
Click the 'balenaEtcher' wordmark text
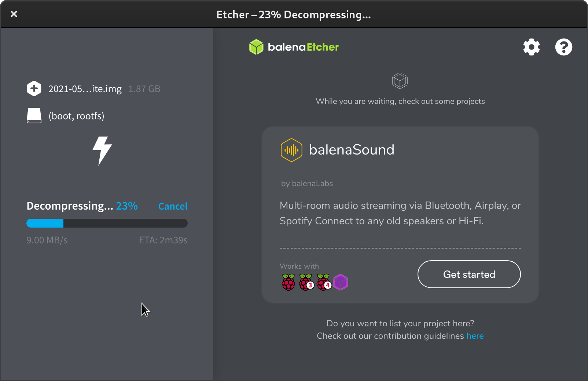click(303, 47)
